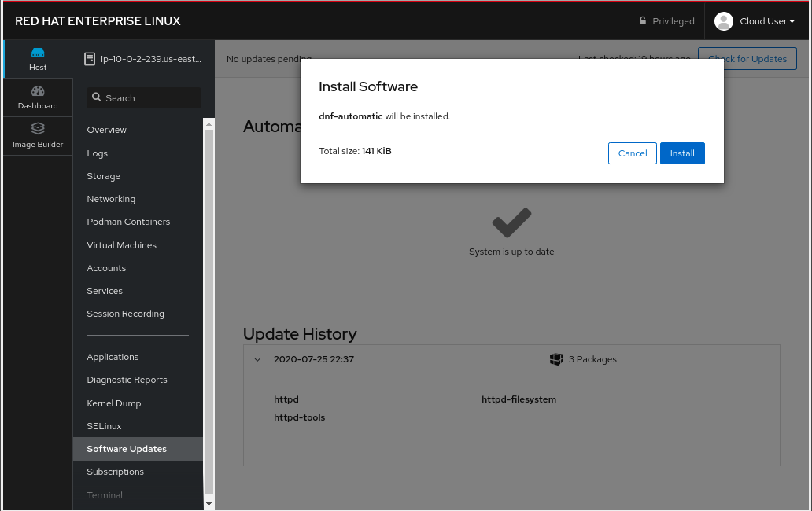Open the SELinux page
Screen dimensions: 812x511
tap(104, 426)
